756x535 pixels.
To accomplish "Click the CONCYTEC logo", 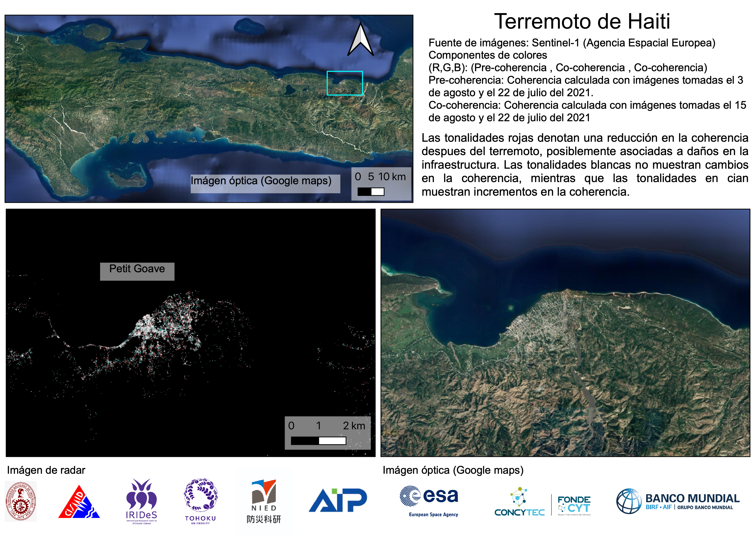I will [520, 502].
